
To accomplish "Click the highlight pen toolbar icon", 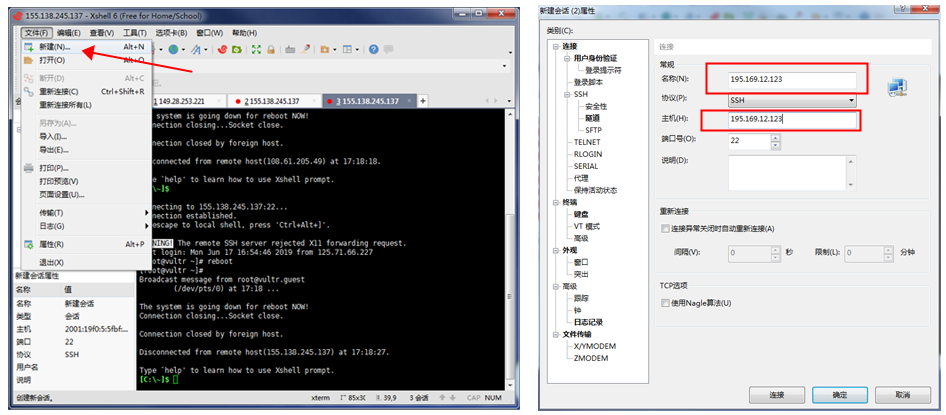I will (304, 49).
